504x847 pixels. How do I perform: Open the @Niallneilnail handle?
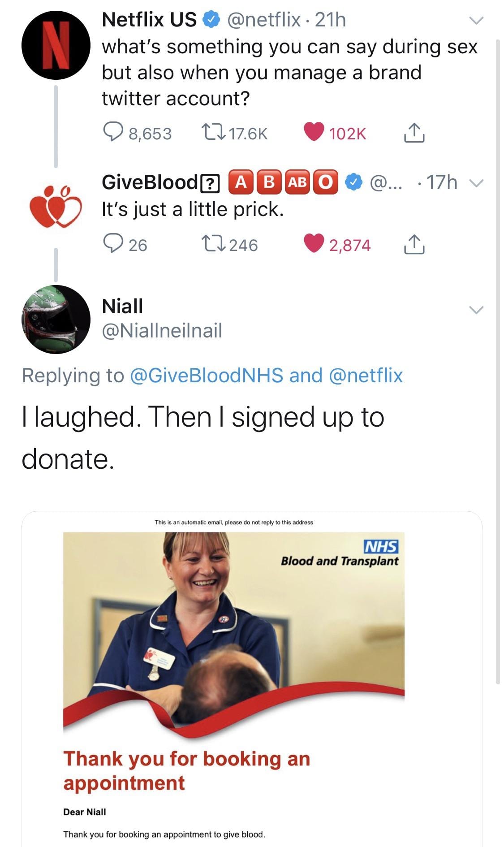click(162, 331)
